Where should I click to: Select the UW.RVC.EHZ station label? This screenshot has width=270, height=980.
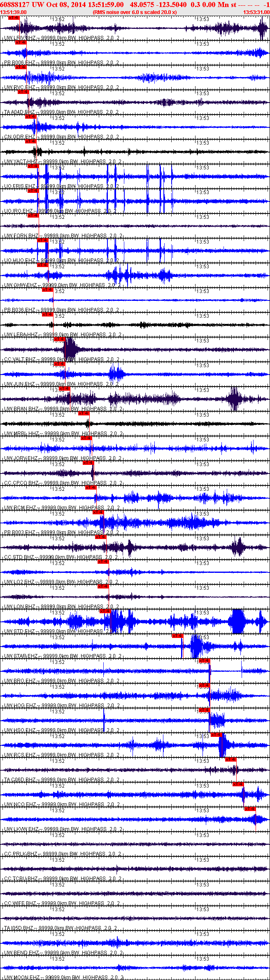(20, 87)
